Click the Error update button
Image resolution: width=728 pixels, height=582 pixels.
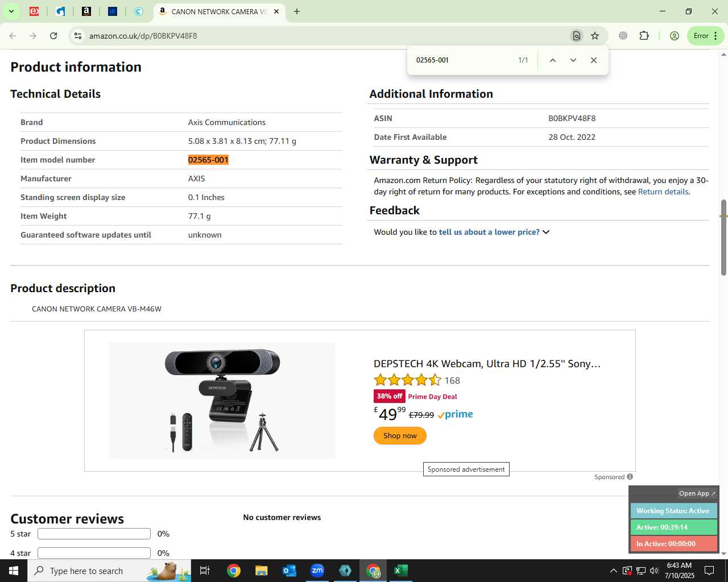[x=706, y=36]
